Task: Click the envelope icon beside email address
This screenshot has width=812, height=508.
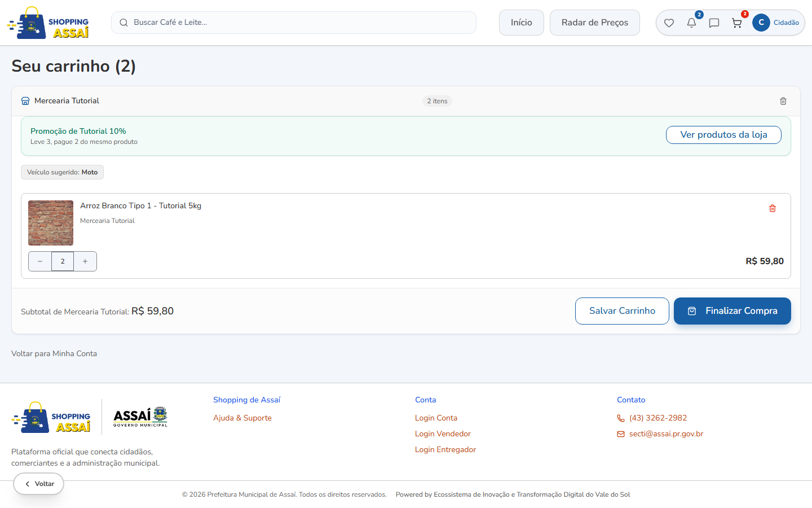Action: click(x=621, y=434)
